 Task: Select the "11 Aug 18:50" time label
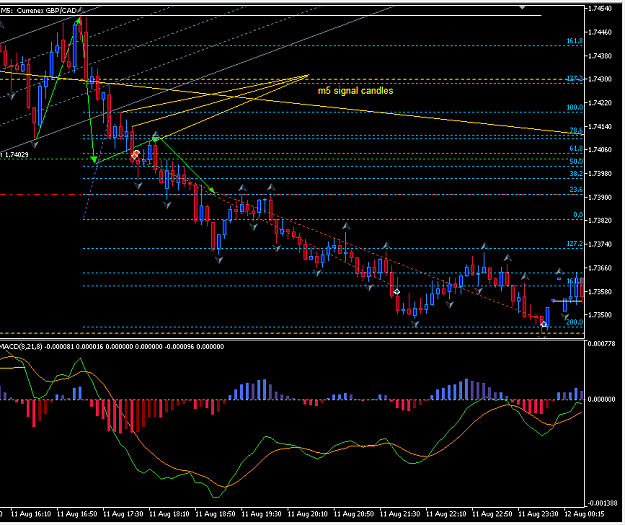[215, 514]
